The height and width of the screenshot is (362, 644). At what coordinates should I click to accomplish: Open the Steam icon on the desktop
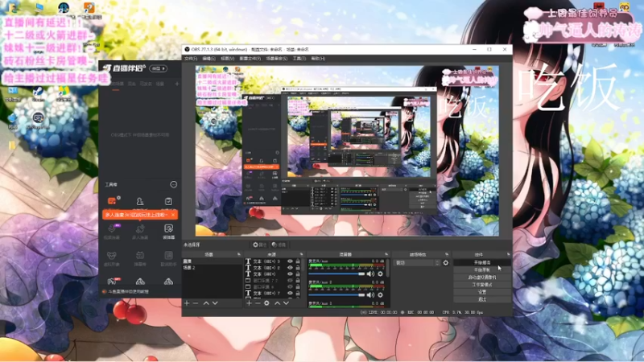(38, 94)
